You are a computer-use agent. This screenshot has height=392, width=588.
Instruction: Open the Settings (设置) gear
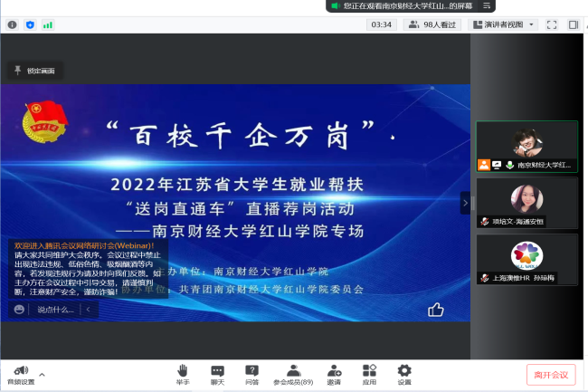pos(404,374)
